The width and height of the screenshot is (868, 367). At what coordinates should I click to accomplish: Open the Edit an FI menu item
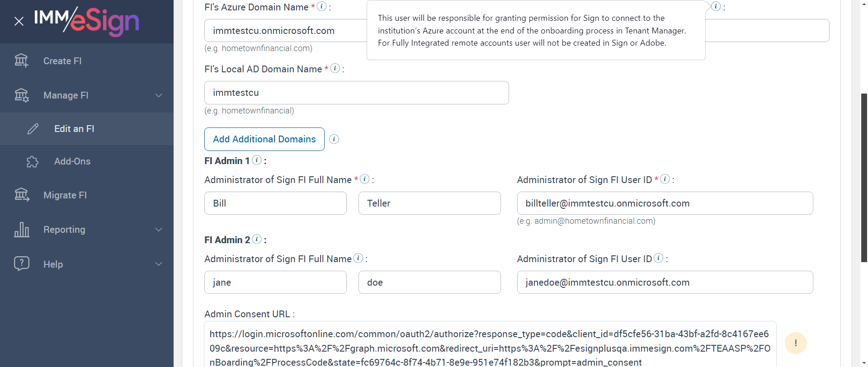click(74, 129)
